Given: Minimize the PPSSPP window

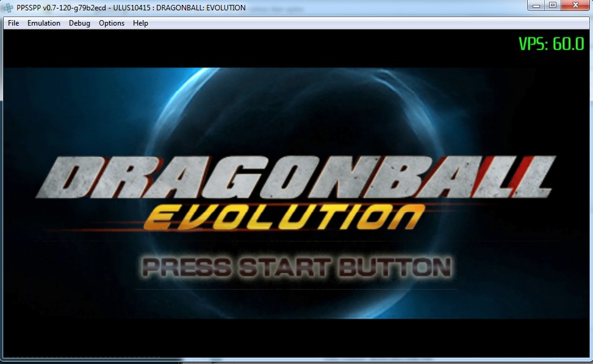Looking at the screenshot, I should 537,5.
